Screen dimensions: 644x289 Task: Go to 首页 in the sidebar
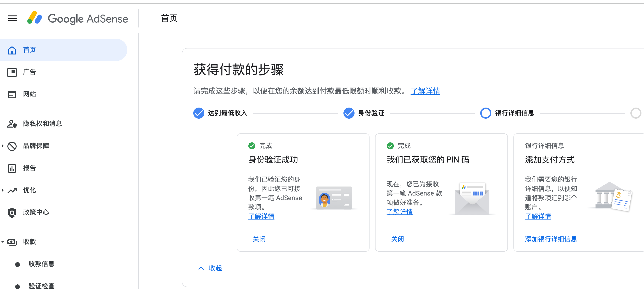pyautogui.click(x=63, y=50)
